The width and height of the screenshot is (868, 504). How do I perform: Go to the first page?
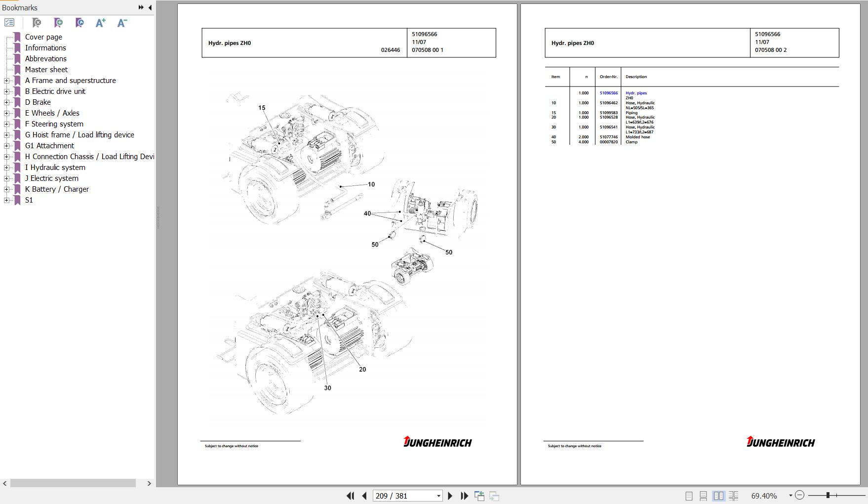[x=350, y=496]
